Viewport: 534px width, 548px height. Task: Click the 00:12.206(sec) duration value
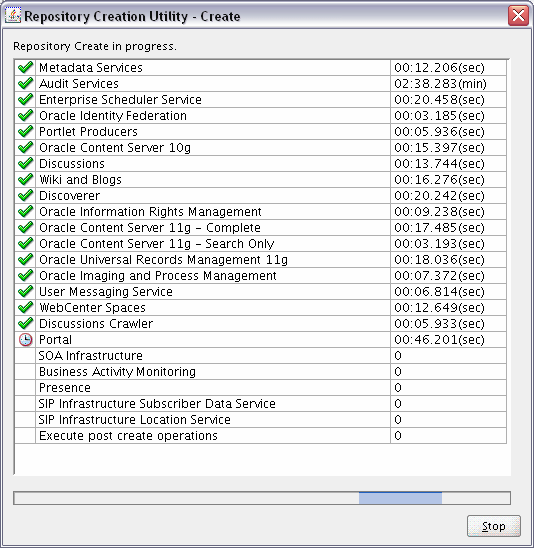(439, 67)
